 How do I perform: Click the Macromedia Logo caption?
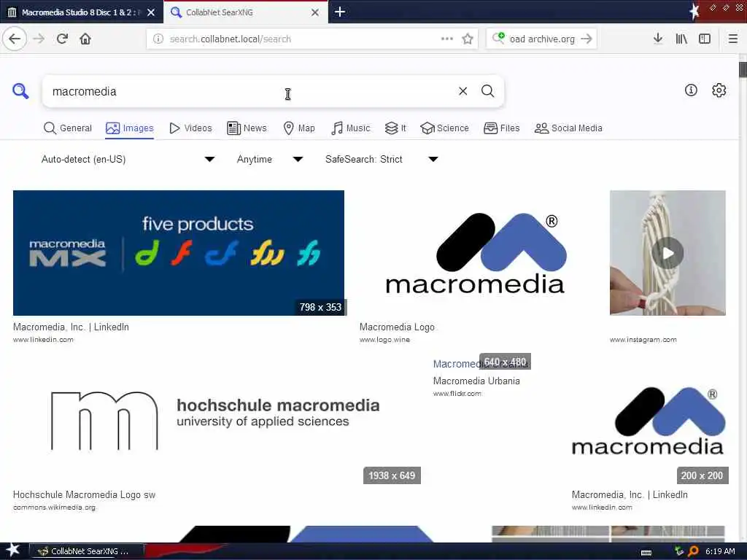tap(397, 327)
